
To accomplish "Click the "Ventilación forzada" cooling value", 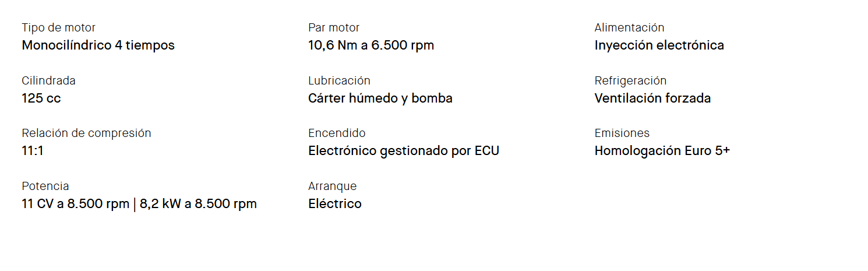I will pos(652,98).
